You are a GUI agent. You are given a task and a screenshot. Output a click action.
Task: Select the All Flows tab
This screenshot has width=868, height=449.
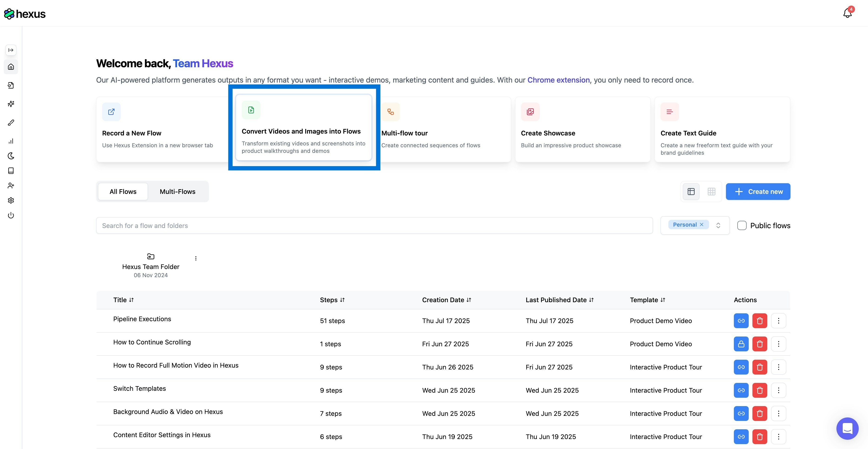[123, 192]
